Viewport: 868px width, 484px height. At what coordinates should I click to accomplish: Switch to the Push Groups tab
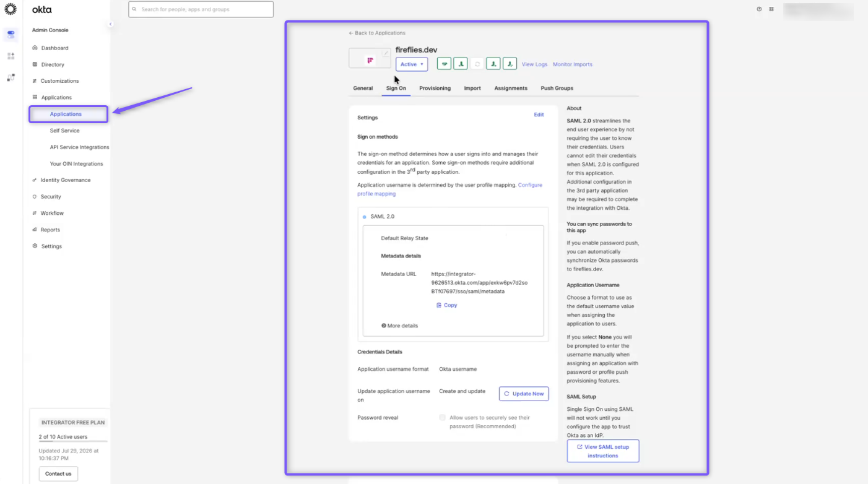pos(557,89)
